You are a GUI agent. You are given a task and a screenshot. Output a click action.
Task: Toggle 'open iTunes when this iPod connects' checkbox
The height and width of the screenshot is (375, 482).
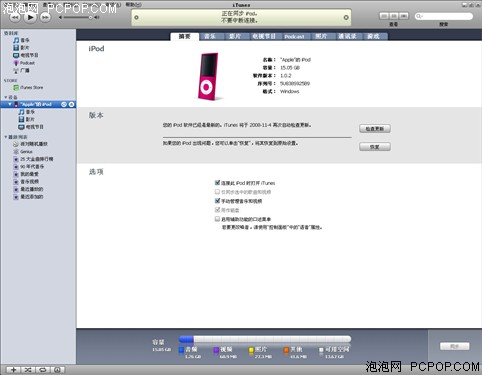(217, 182)
